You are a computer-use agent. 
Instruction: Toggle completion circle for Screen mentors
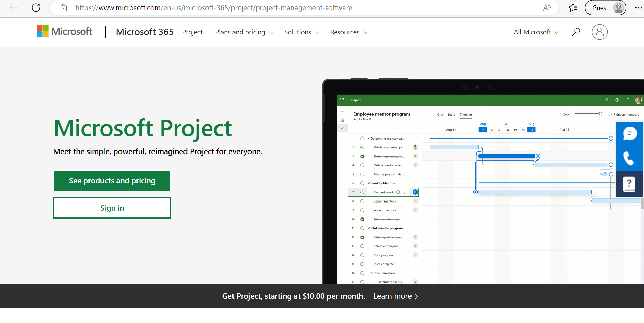coord(363,201)
